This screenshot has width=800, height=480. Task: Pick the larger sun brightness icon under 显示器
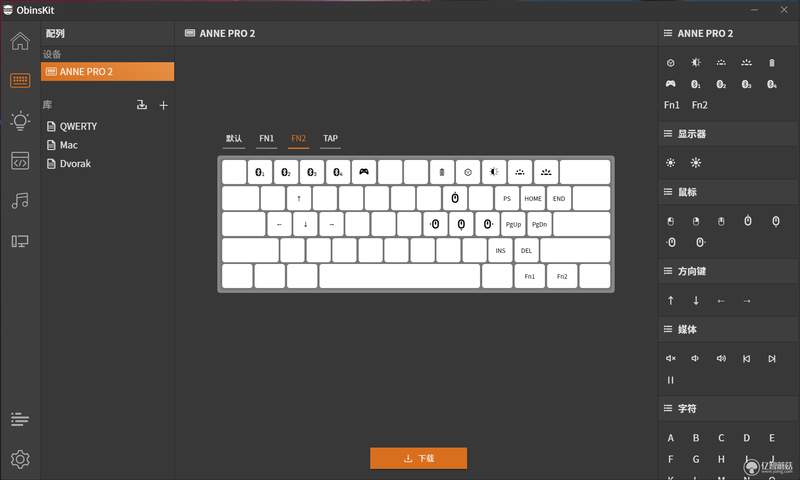click(696, 163)
